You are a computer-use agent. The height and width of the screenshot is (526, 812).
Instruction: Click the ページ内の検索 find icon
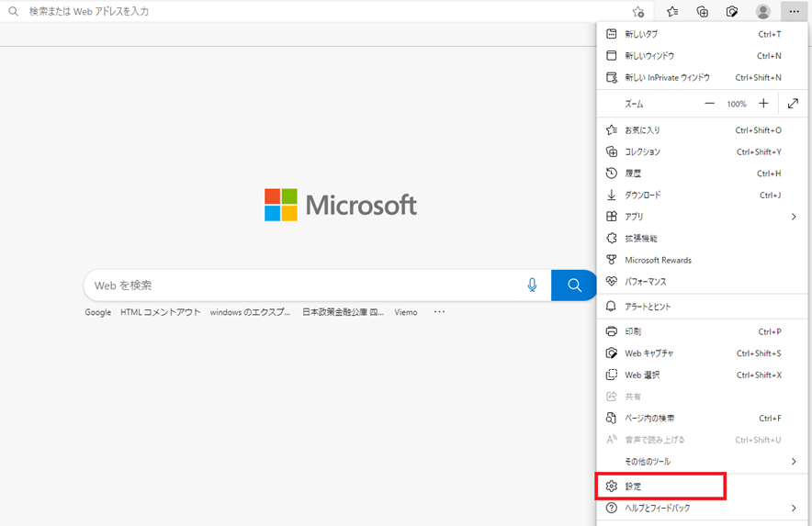(x=612, y=419)
